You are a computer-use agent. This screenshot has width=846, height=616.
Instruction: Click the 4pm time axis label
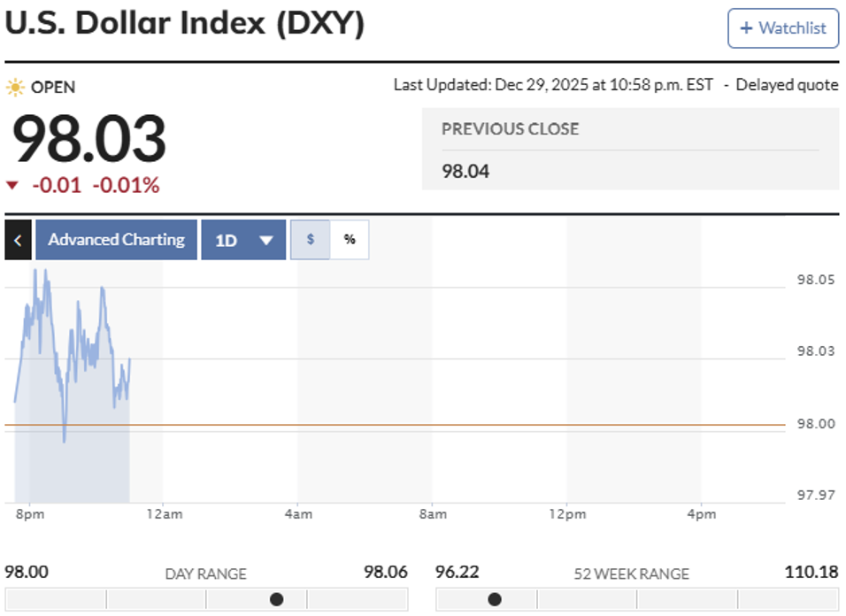click(702, 514)
